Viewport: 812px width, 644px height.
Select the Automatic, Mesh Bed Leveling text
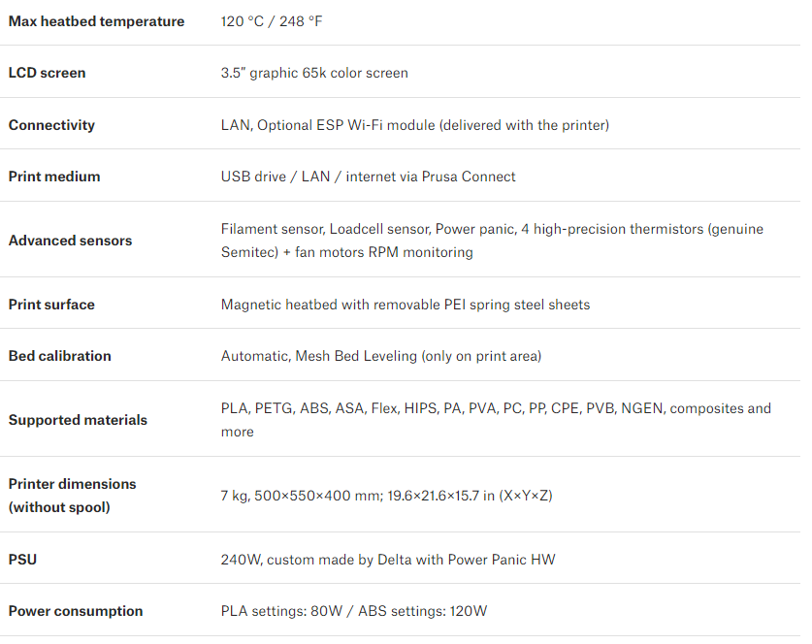(x=319, y=356)
